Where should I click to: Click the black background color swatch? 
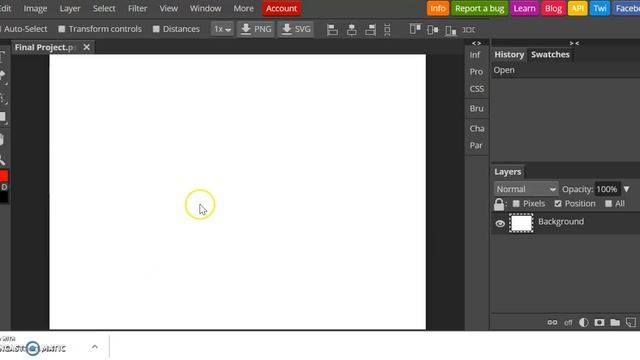(4, 198)
